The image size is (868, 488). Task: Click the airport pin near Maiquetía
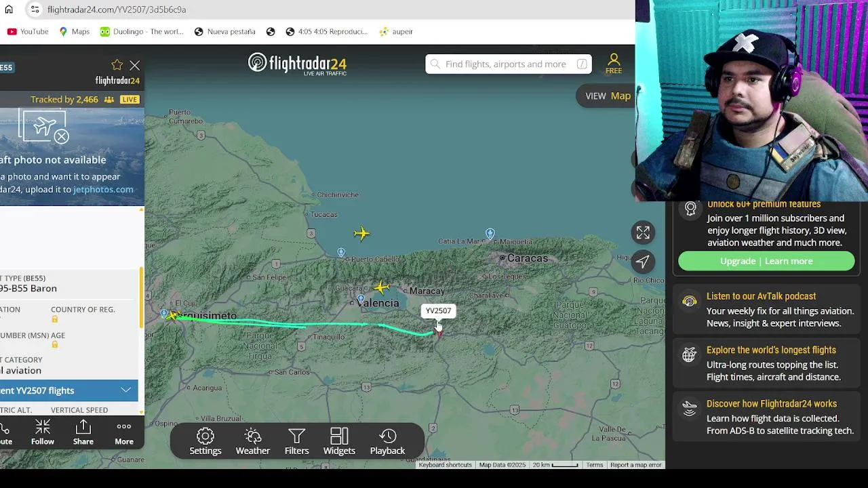pyautogui.click(x=490, y=234)
